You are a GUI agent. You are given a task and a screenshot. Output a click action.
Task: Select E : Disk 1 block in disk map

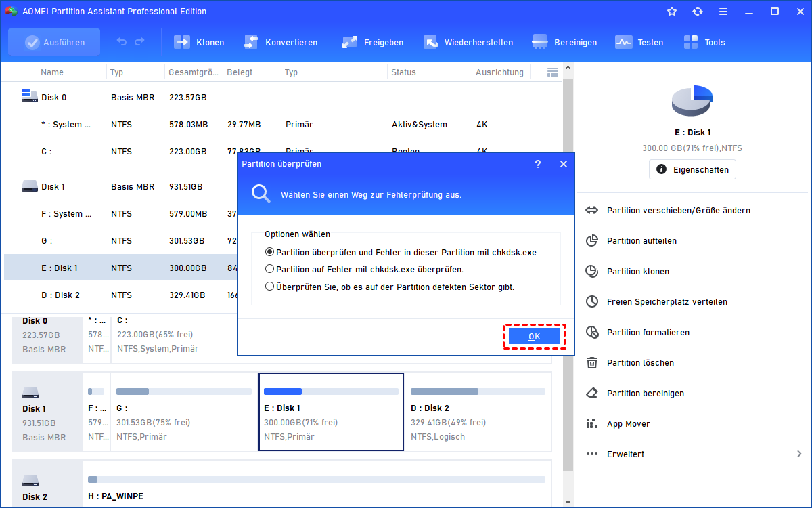tap(331, 412)
